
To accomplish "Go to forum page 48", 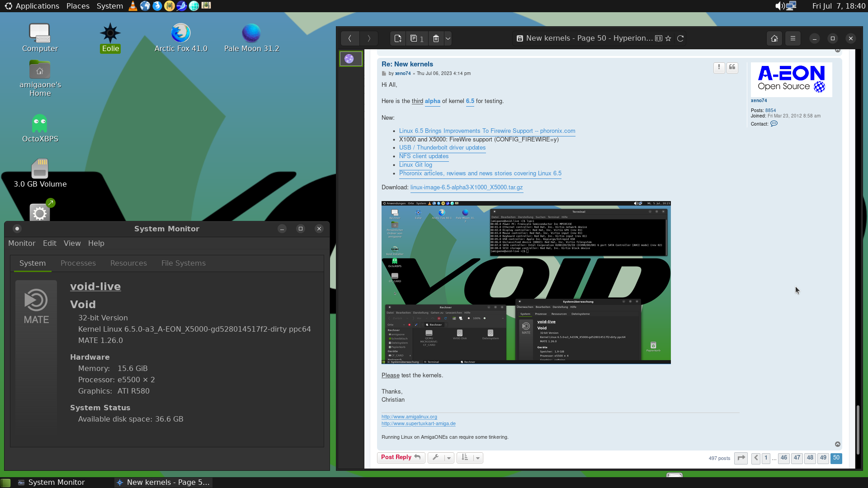I will coord(810,458).
